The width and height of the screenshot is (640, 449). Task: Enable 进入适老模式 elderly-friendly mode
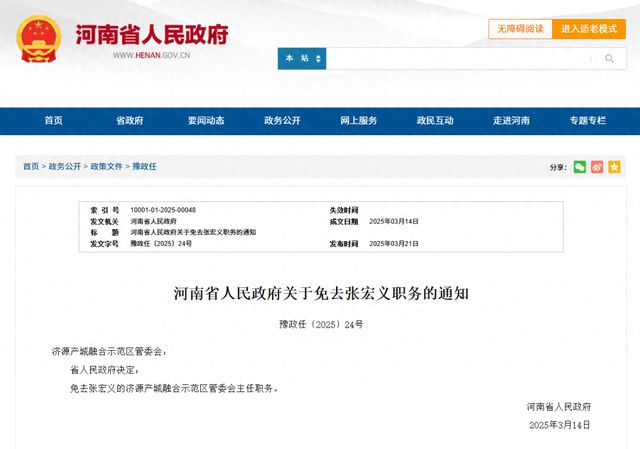tap(588, 29)
